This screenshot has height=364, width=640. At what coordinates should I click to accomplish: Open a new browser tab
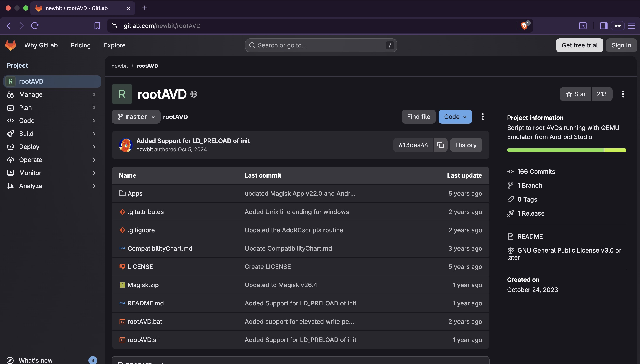[145, 8]
